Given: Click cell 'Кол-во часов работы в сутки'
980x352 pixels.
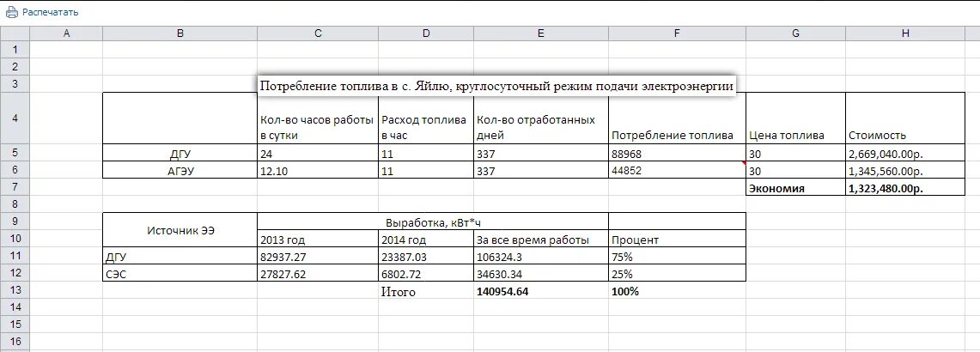Looking at the screenshot, I should click(318, 118).
